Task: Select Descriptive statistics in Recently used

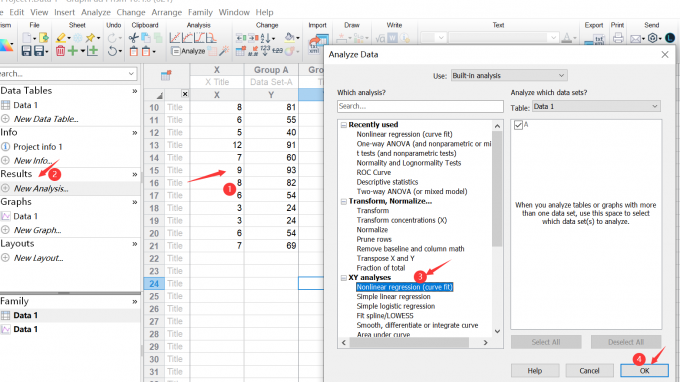Action: coord(387,182)
